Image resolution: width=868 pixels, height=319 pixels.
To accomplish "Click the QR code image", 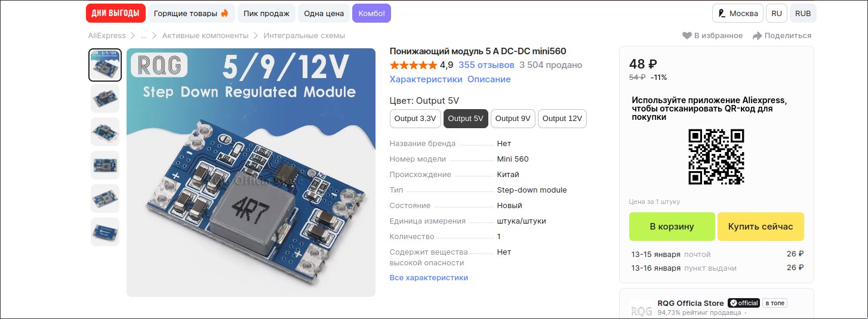I will tap(716, 157).
